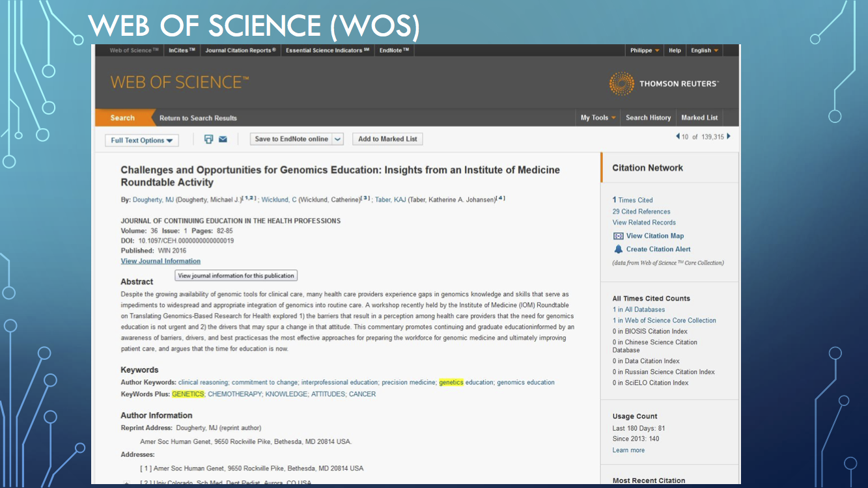The height and width of the screenshot is (488, 868).
Task: Open 29 Cited References link
Action: pos(641,211)
